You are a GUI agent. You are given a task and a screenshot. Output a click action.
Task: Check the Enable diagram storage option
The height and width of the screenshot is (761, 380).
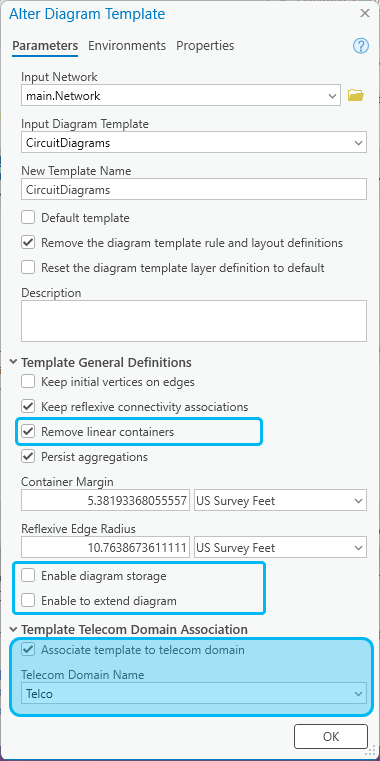click(28, 576)
